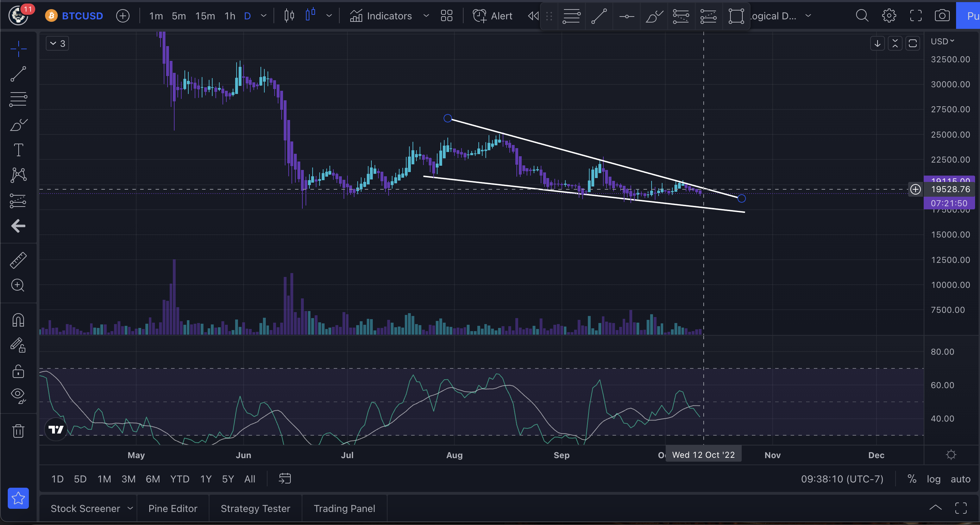Select the 3M date range
This screenshot has width=980, height=525.
[128, 479]
